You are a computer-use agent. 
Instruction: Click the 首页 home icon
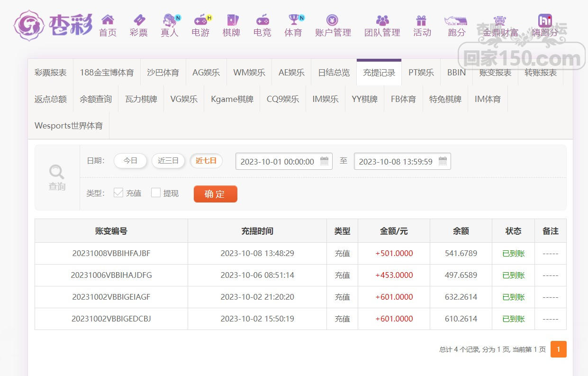tap(108, 20)
